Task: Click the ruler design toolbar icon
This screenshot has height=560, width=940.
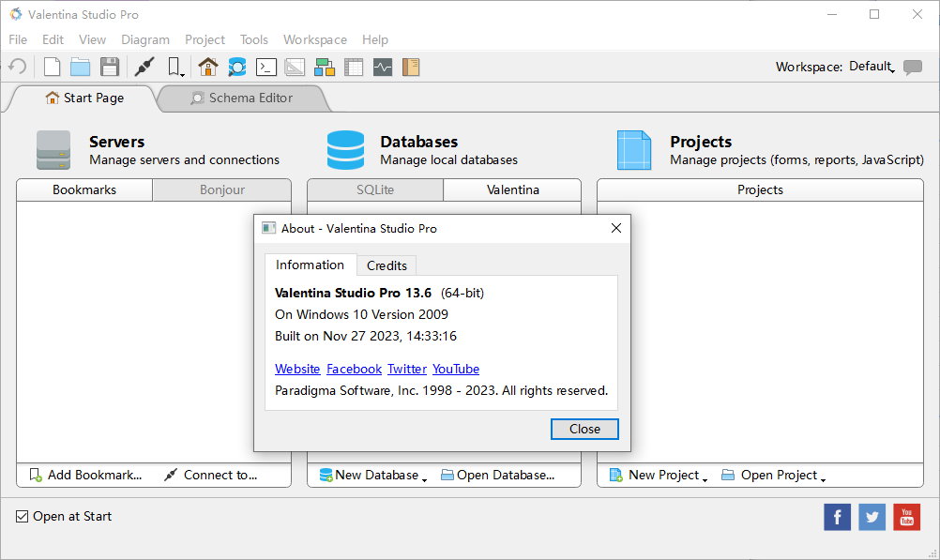Action: [295, 67]
